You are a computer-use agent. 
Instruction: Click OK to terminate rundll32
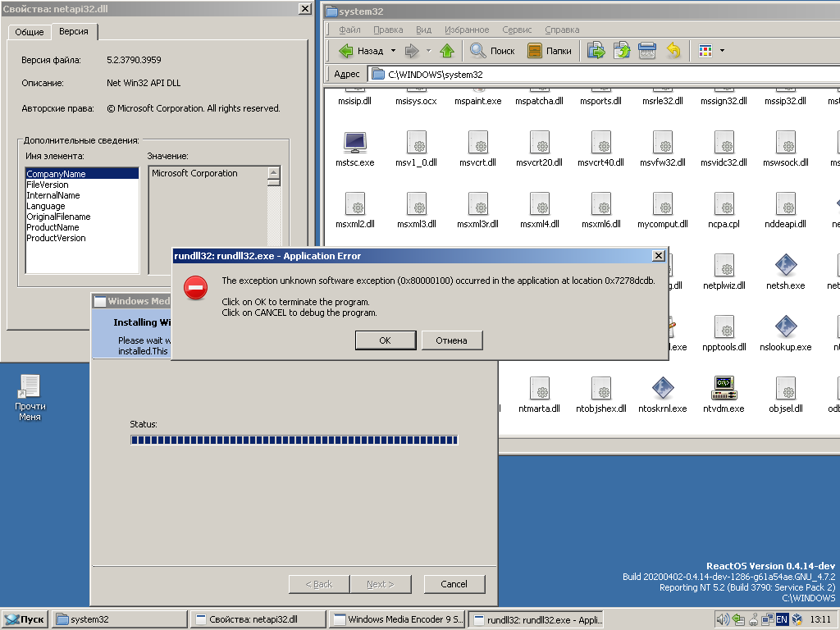click(x=386, y=340)
